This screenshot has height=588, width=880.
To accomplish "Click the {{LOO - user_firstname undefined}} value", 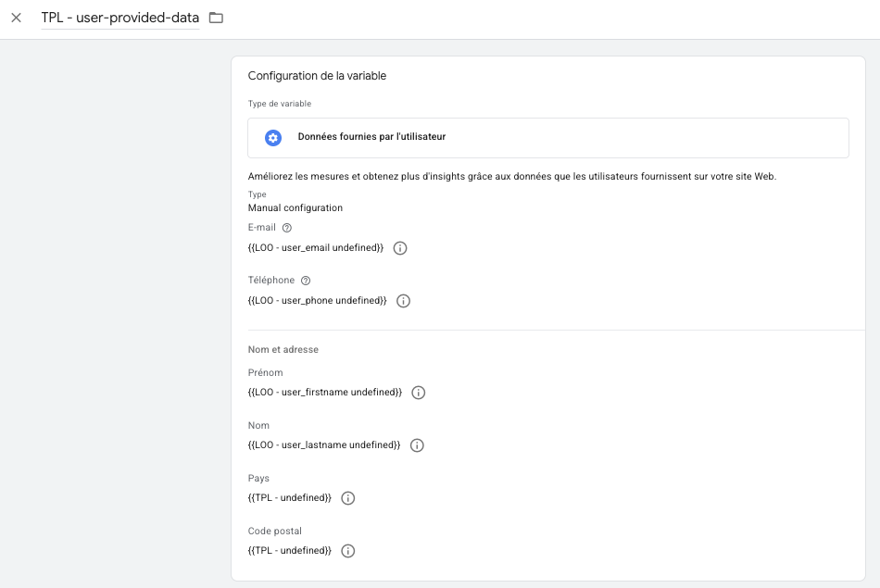I will tap(325, 393).
